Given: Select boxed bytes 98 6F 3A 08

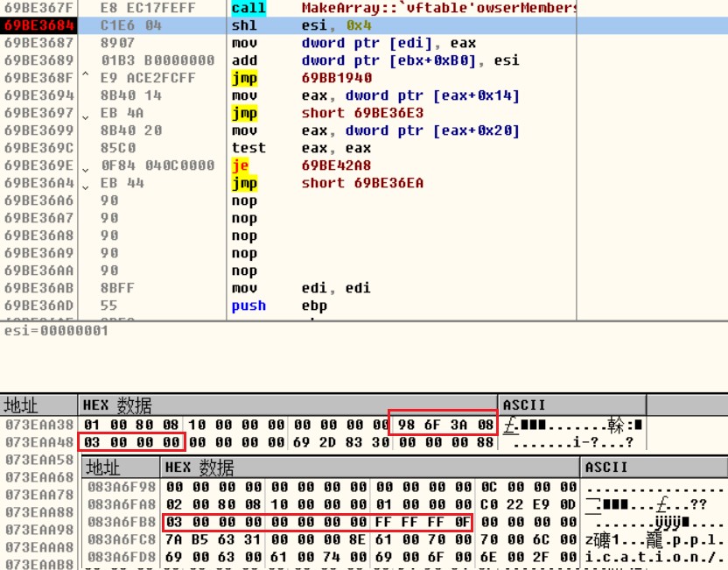Looking at the screenshot, I should [x=443, y=425].
